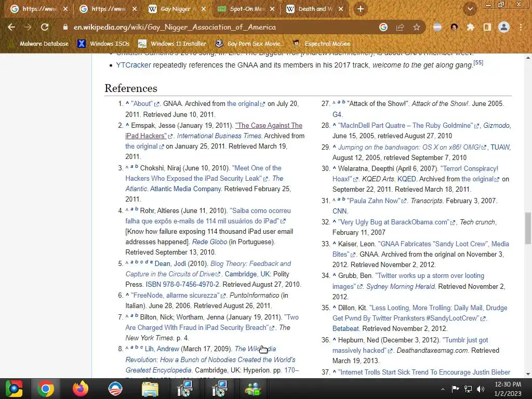
Task: Switch to the Death and W Wikipedia tab
Action: [314, 9]
